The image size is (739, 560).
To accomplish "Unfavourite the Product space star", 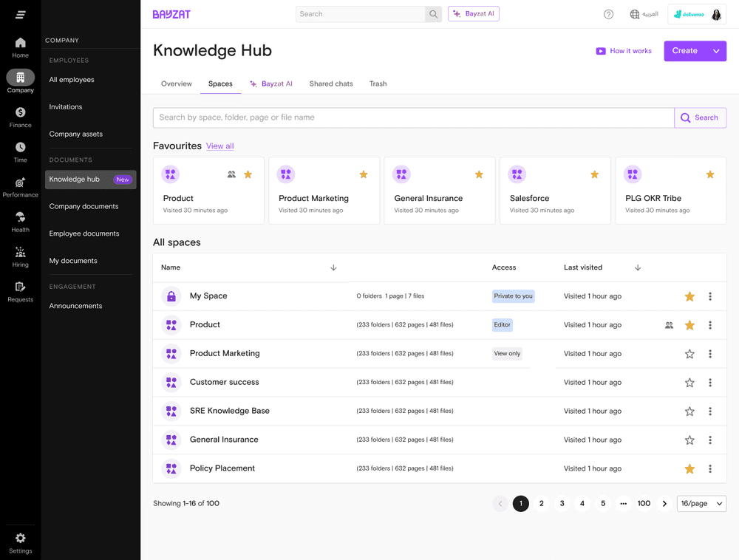I will [x=689, y=324].
